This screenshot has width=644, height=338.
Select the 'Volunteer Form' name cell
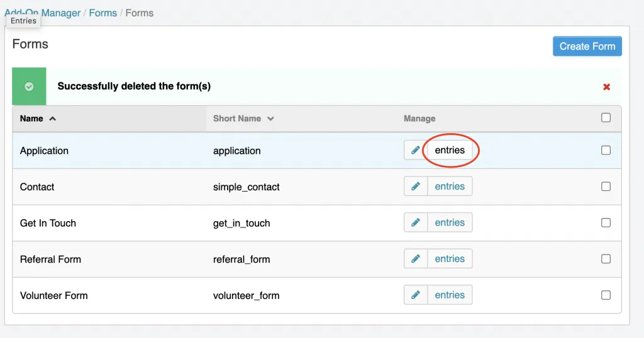coord(54,295)
